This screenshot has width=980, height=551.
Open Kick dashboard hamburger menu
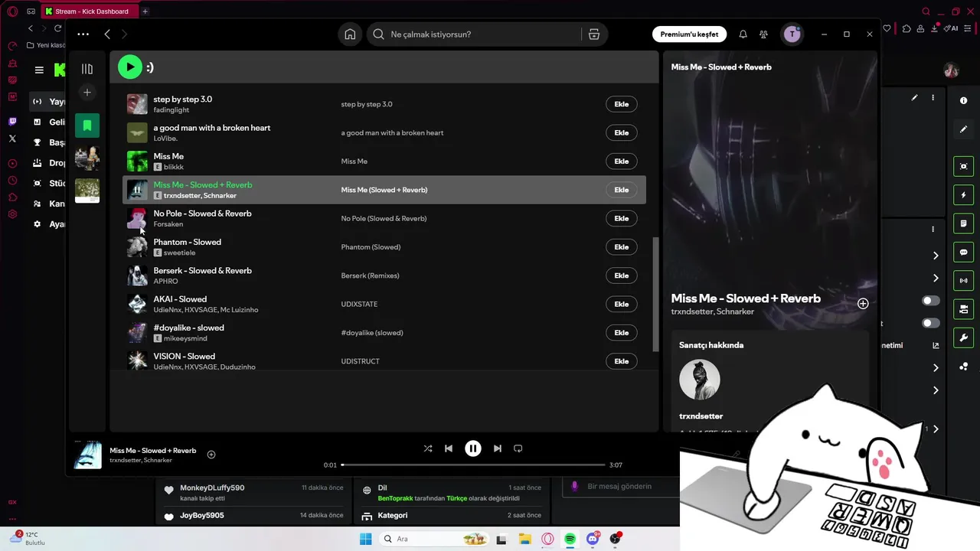(39, 70)
